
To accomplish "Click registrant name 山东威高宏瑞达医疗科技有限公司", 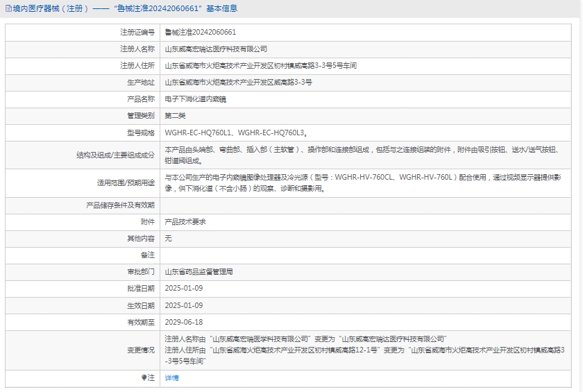I will 216,49.
